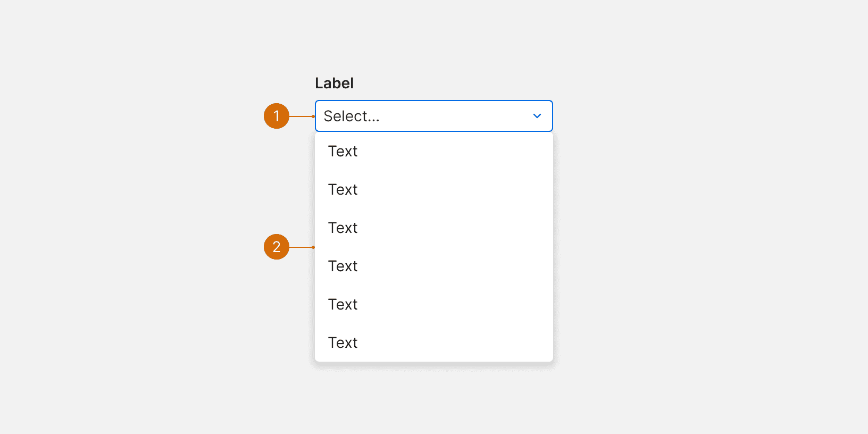Collapse the open list using the down-arrow icon
Image resolution: width=868 pixels, height=434 pixels.
point(537,116)
